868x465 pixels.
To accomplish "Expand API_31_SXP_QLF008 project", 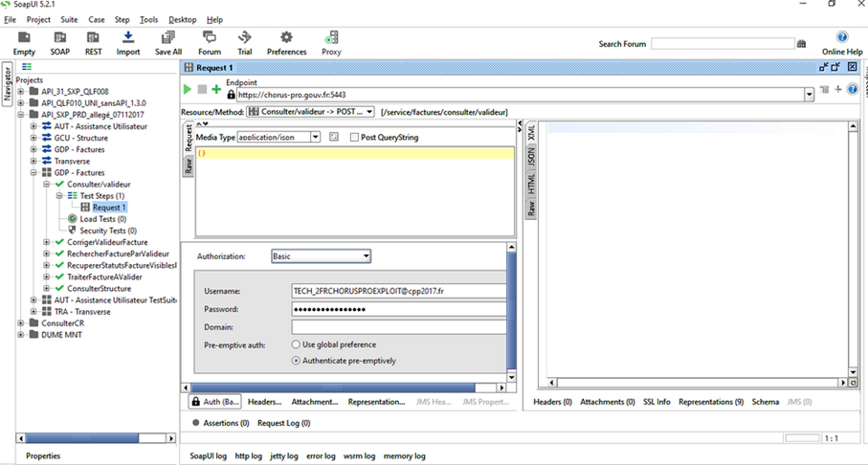I will coord(20,91).
